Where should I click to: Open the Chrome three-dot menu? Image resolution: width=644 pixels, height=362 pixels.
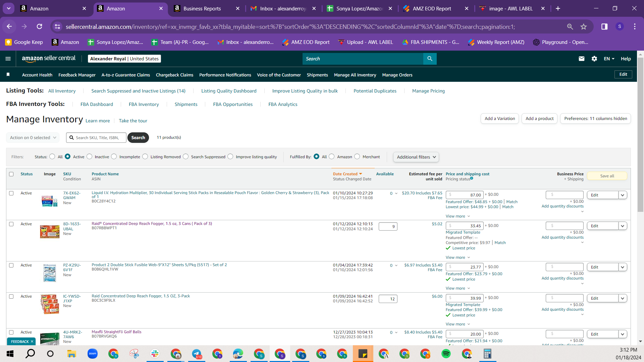(x=635, y=26)
